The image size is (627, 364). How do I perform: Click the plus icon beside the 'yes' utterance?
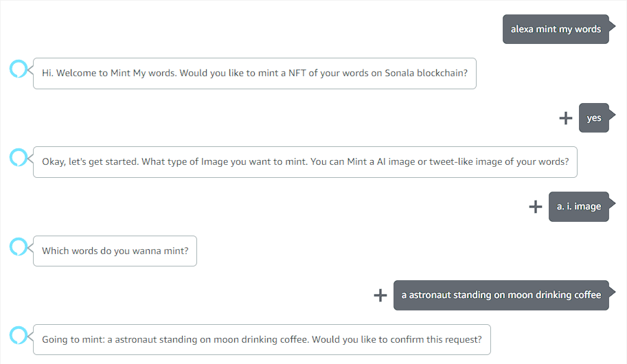(565, 118)
